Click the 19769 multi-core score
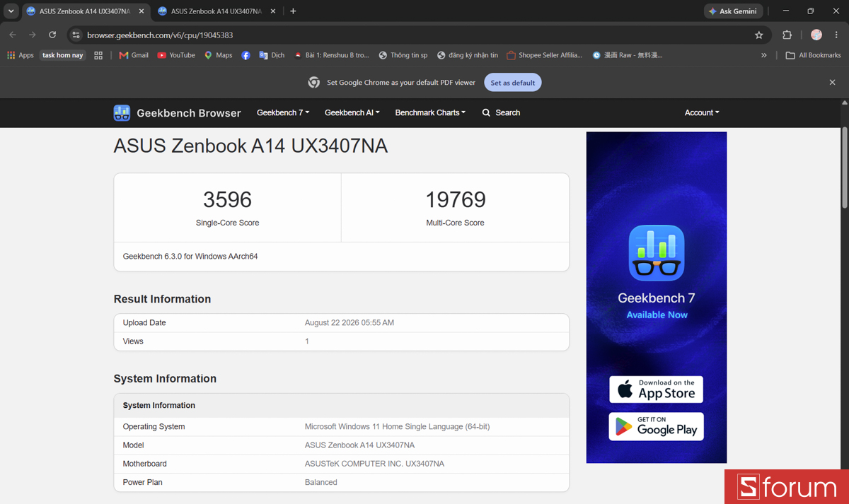 [455, 200]
